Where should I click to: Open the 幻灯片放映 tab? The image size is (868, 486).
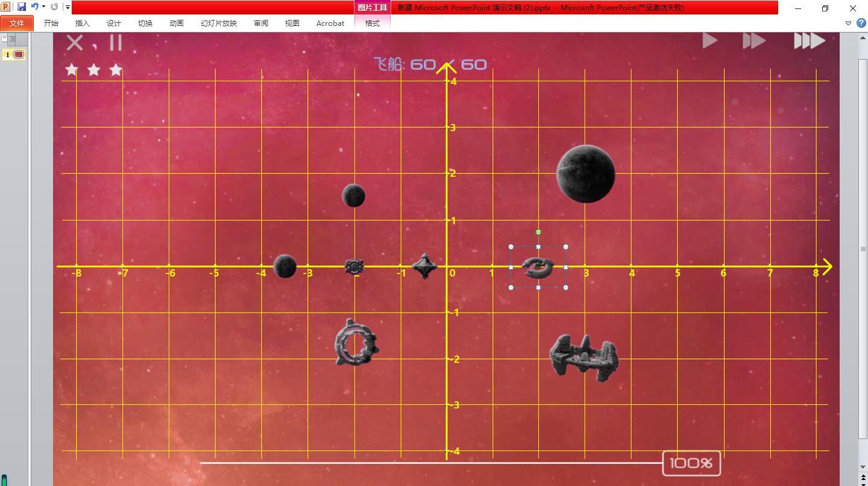click(219, 23)
